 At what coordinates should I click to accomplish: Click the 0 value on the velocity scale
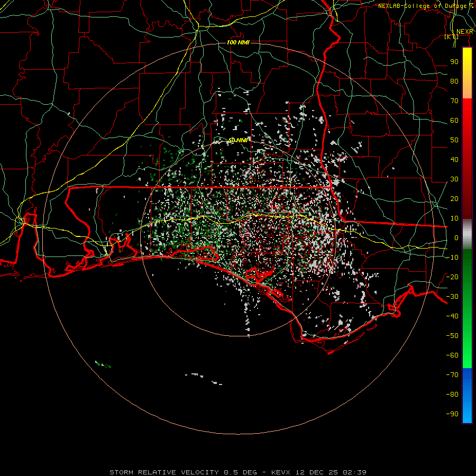tap(456, 238)
